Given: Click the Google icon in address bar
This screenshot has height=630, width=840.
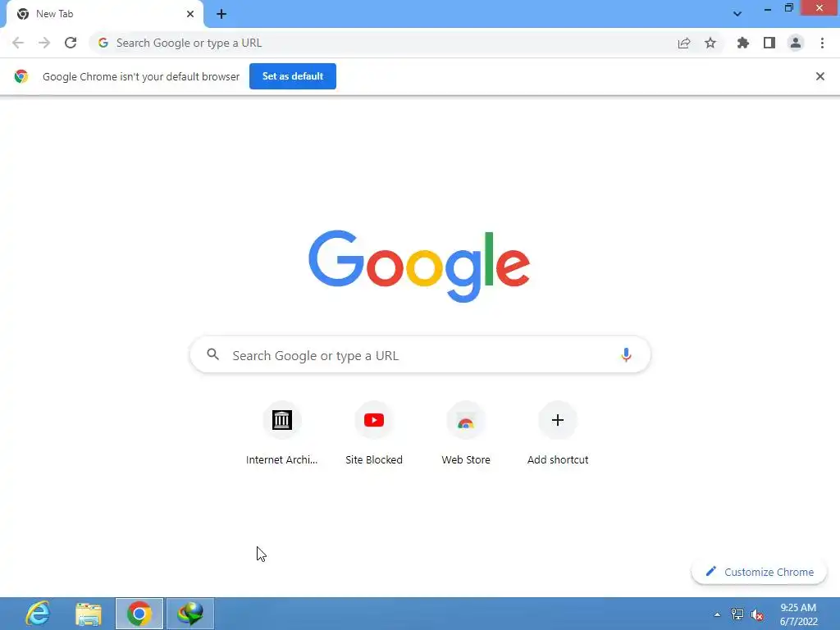Looking at the screenshot, I should click(x=103, y=43).
